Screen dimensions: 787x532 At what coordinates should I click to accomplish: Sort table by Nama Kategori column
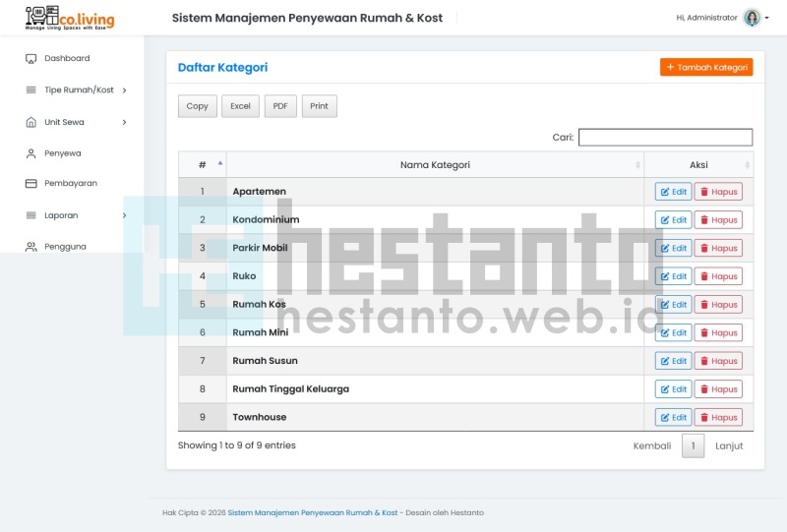tap(435, 164)
